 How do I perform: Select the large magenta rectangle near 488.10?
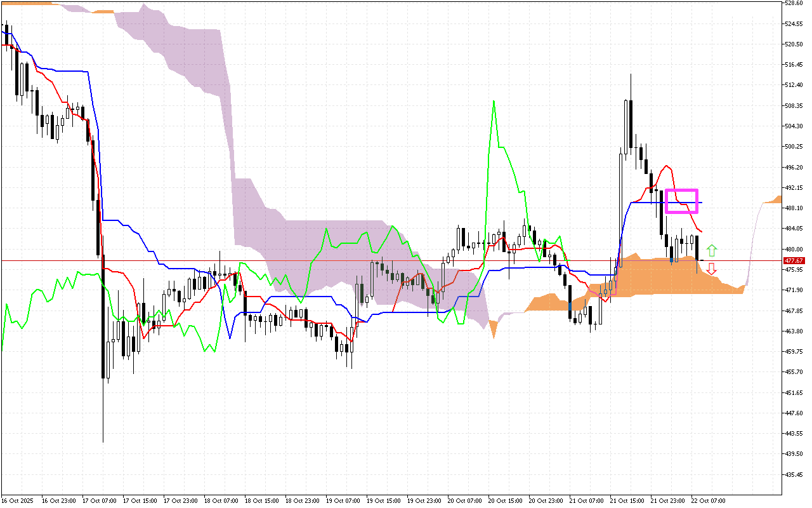(x=681, y=201)
